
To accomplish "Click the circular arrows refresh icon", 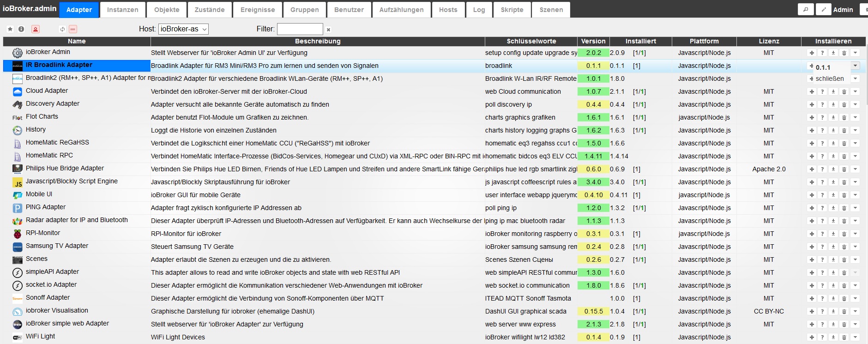I will pyautogui.click(x=62, y=29).
